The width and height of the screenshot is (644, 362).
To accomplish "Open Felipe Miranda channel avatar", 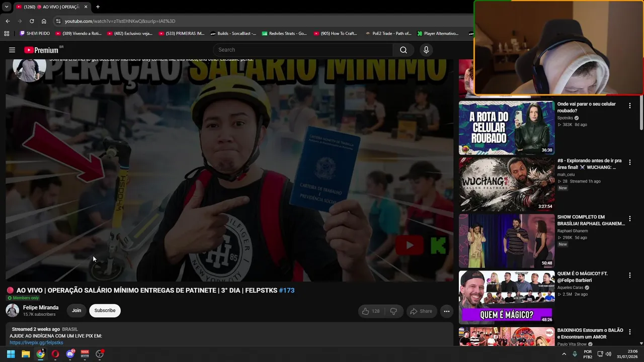I will [x=13, y=311].
